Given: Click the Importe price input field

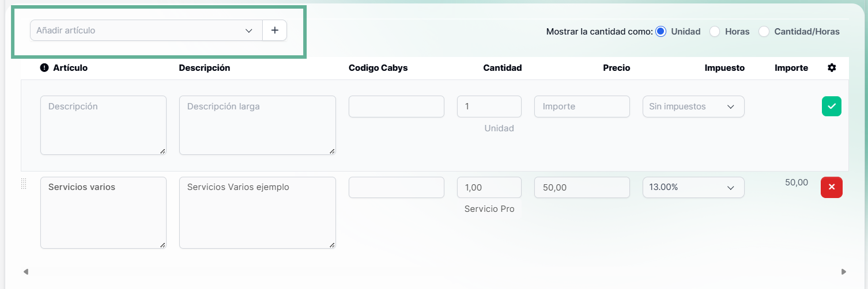Looking at the screenshot, I should point(582,107).
